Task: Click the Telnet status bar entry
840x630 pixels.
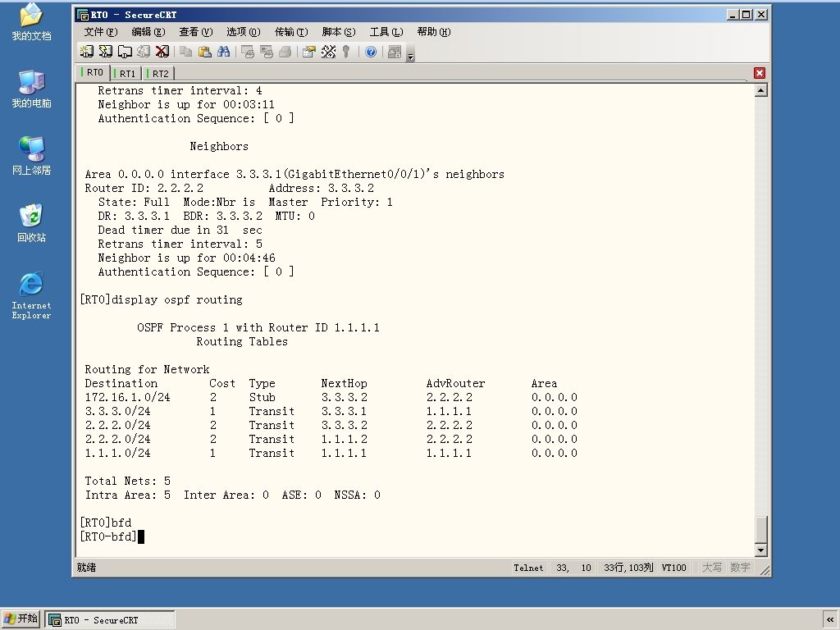Action: click(528, 568)
